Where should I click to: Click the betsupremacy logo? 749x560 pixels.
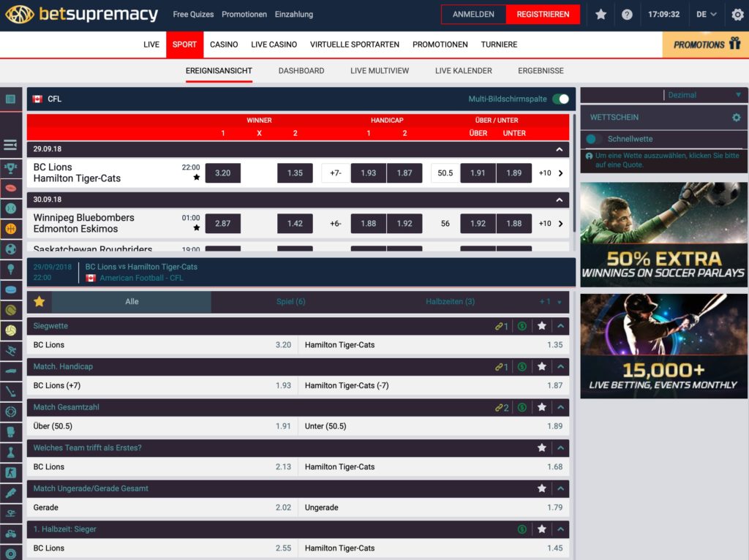pos(81,15)
